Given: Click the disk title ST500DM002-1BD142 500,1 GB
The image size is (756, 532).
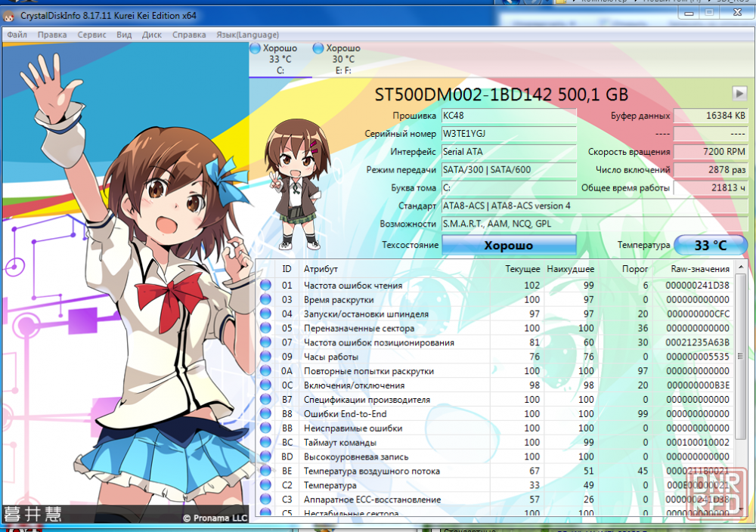Looking at the screenshot, I should tap(501, 94).
